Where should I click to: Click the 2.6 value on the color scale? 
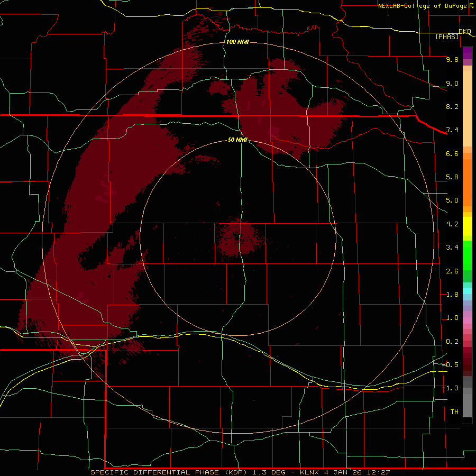[452, 271]
